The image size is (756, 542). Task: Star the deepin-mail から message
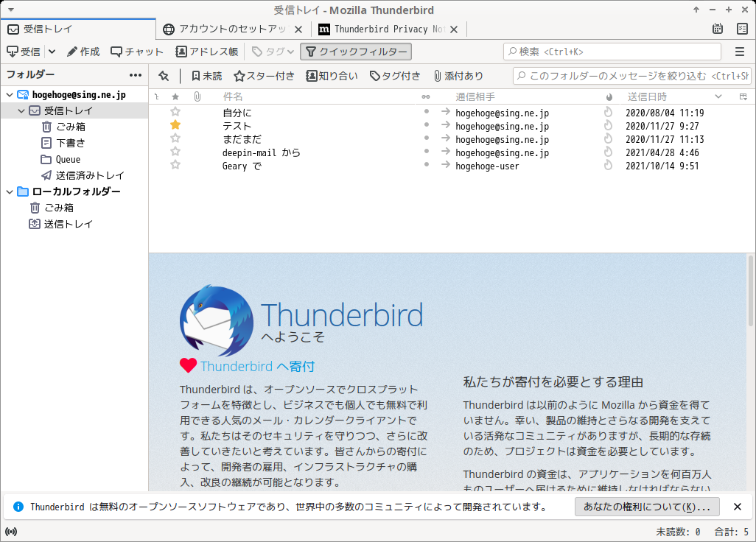(x=175, y=152)
